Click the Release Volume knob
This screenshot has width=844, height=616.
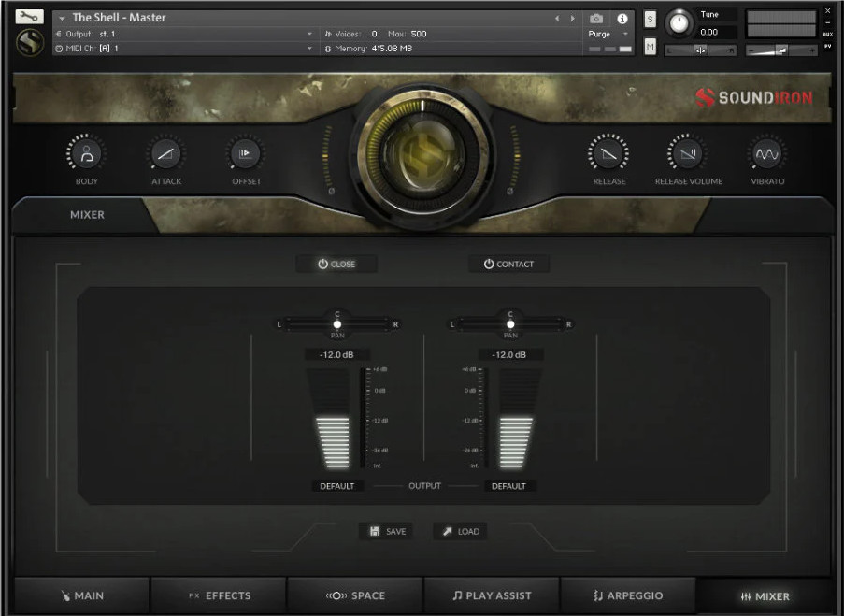(688, 155)
